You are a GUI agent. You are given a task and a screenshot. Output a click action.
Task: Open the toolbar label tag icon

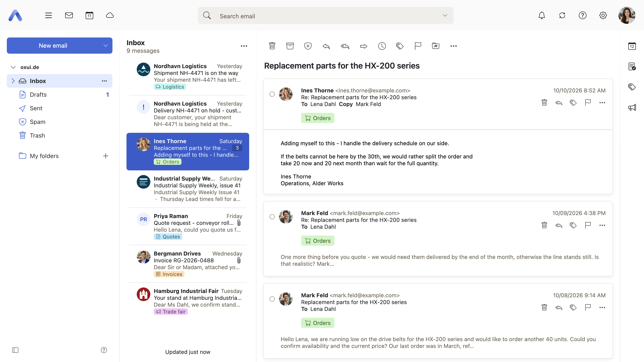[x=400, y=46]
